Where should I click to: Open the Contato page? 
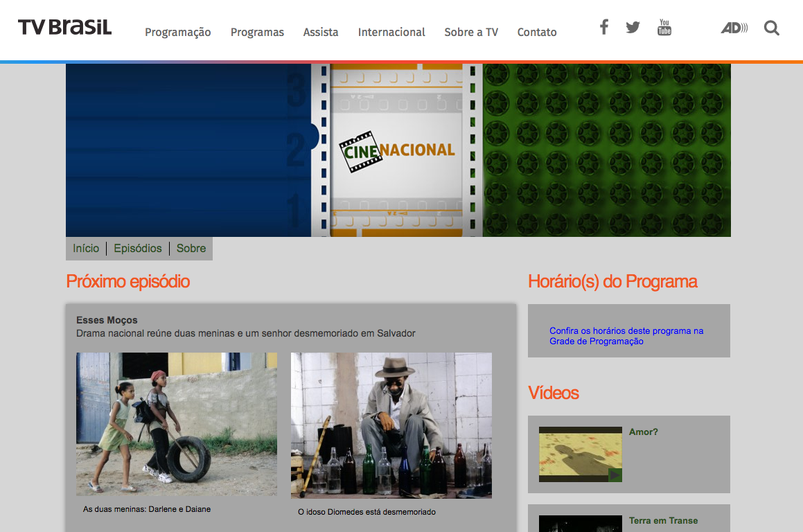click(537, 32)
